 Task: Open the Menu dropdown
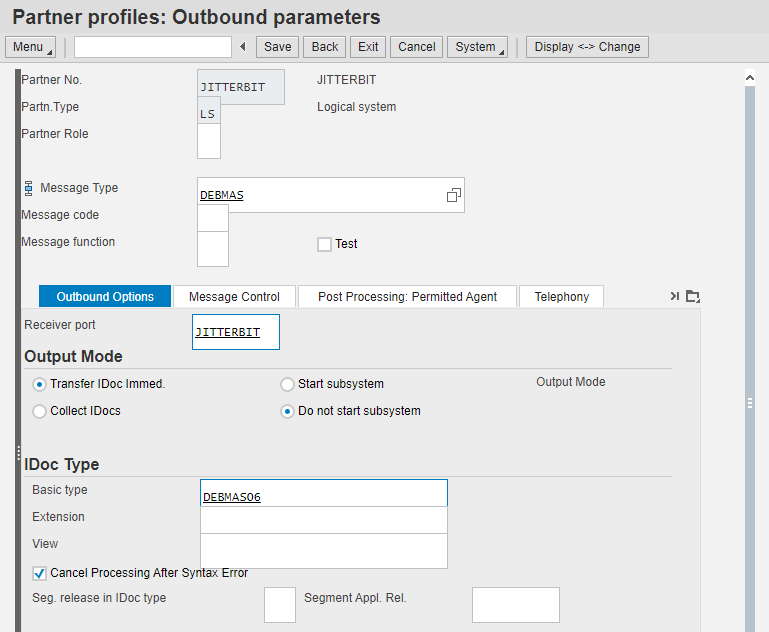31,47
